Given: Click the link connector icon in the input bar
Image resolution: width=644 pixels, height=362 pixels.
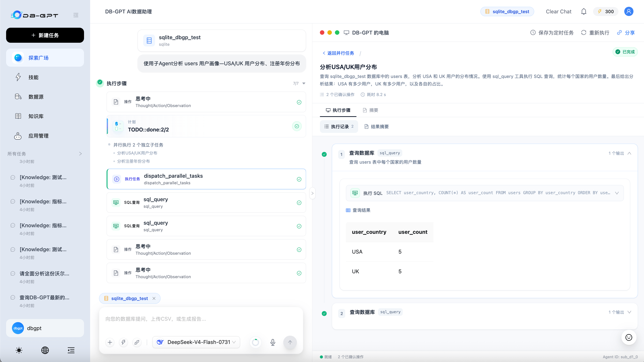Looking at the screenshot, I should [137, 342].
